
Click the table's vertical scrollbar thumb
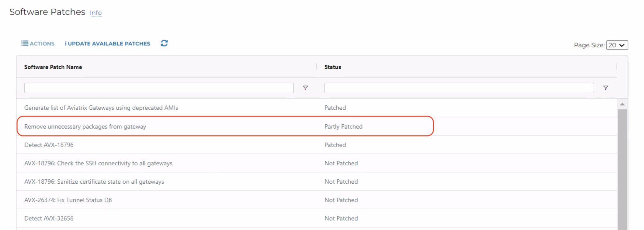coord(622,168)
